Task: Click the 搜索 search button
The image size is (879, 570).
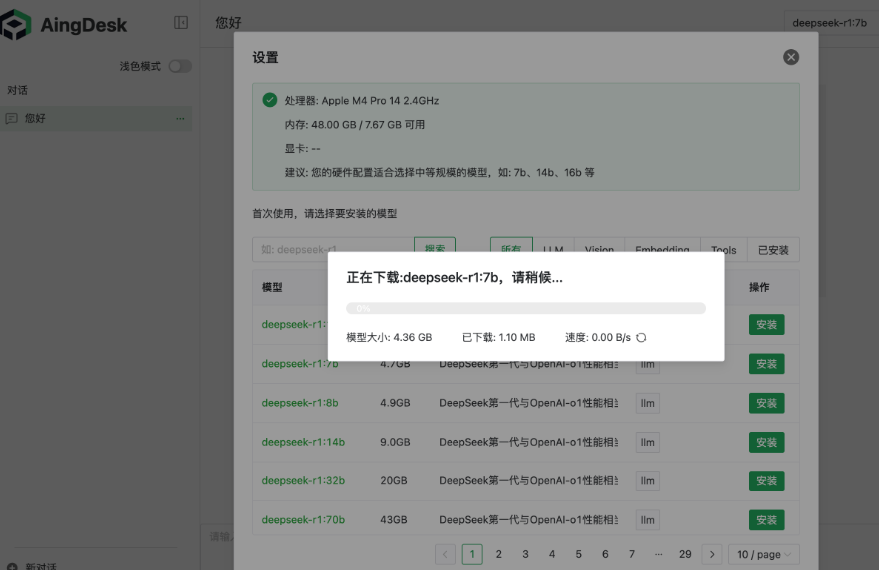Action: (x=434, y=249)
